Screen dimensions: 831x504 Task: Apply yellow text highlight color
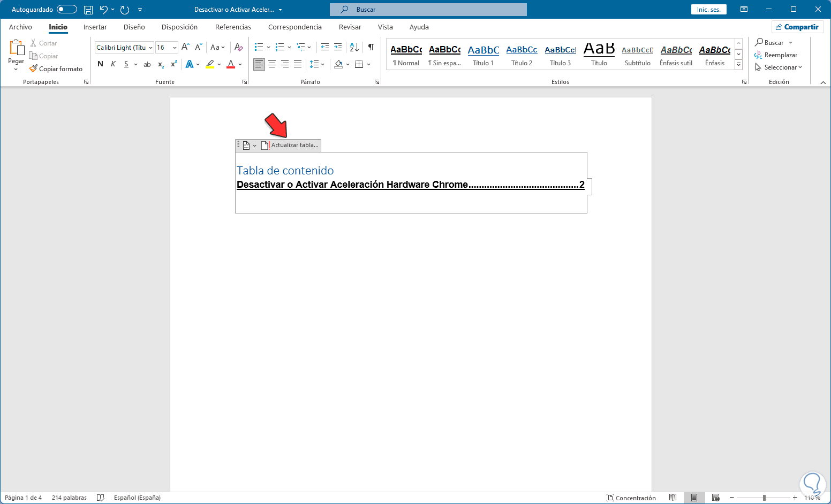(210, 64)
